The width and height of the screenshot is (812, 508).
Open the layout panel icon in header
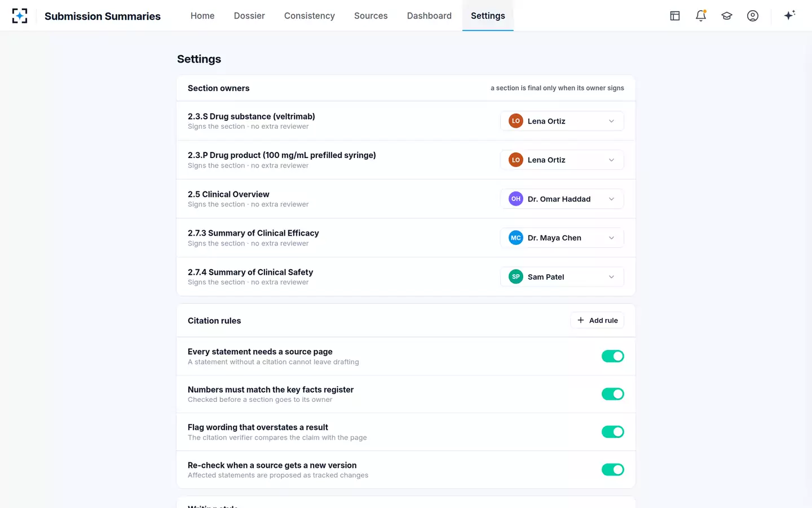coord(675,16)
